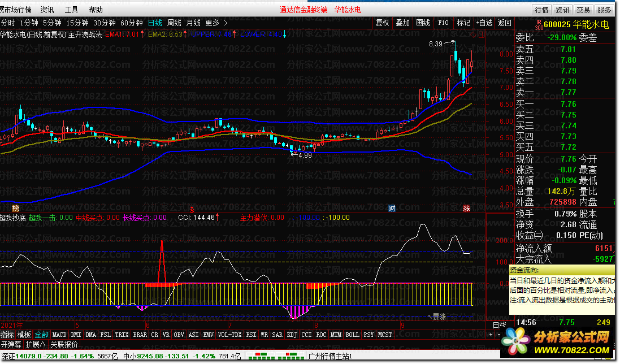Click the 广州行情主站1 server label
620x364 pixels.
[330, 356]
